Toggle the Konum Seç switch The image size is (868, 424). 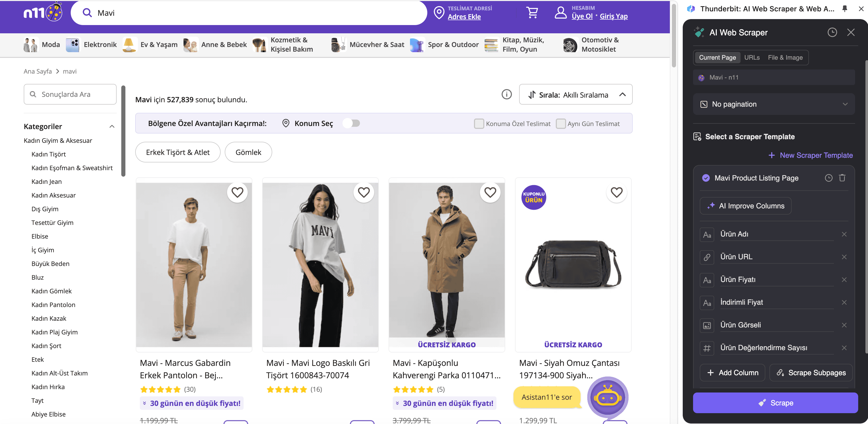[x=351, y=123]
